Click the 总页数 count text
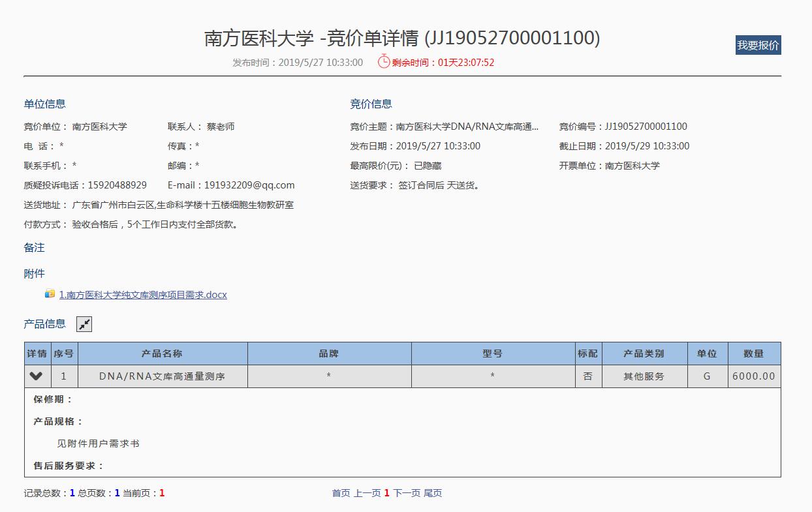The height and width of the screenshot is (512, 812). pyautogui.click(x=99, y=493)
